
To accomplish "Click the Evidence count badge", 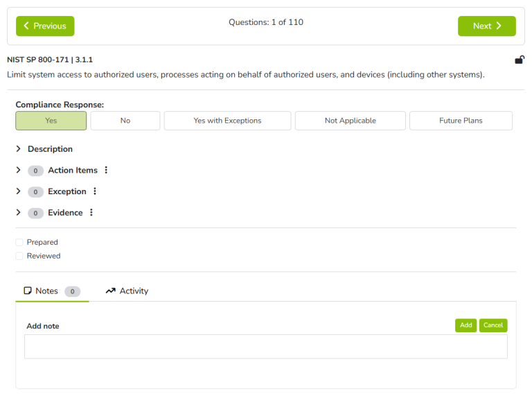I will coord(35,213).
